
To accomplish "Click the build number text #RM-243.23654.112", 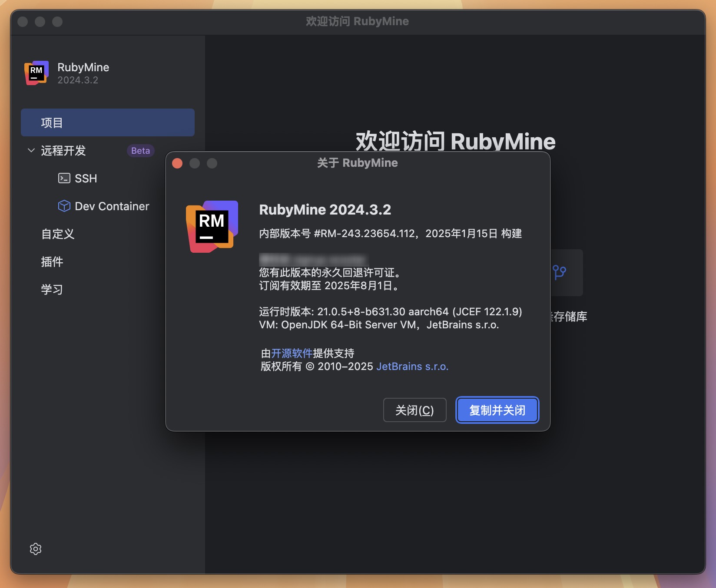I will coord(365,234).
